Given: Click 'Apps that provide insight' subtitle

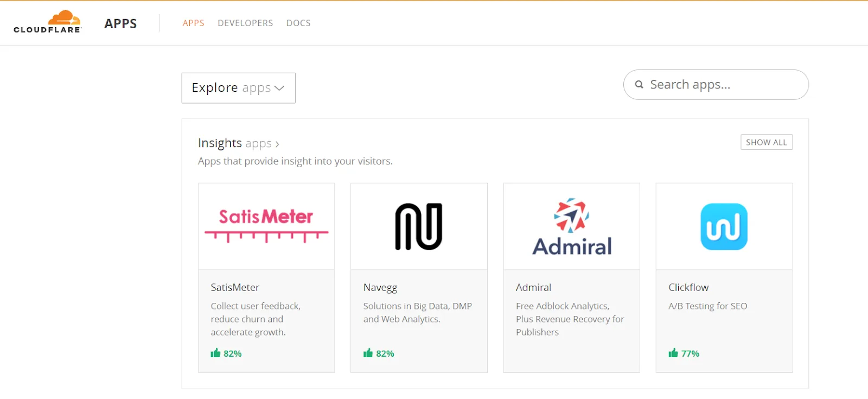Looking at the screenshot, I should pyautogui.click(x=295, y=161).
